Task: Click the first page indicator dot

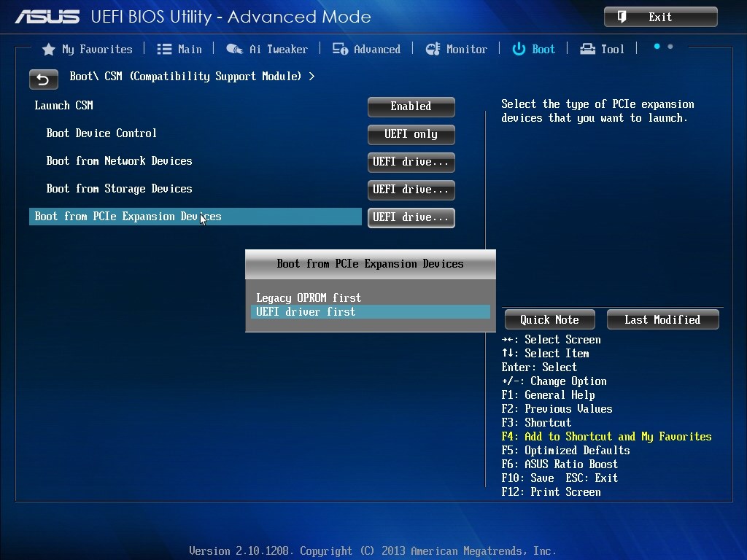Action: [657, 47]
